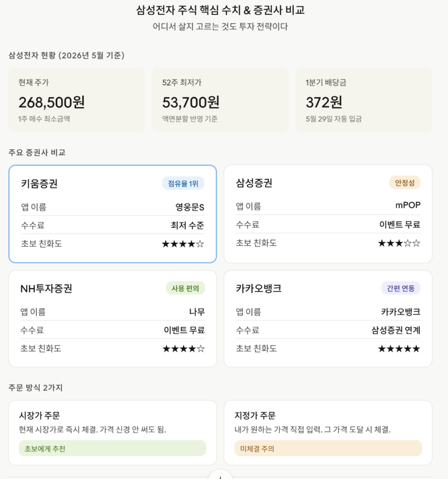Open the 키움증권 comparison card
This screenshot has height=479, width=448.
point(112,214)
